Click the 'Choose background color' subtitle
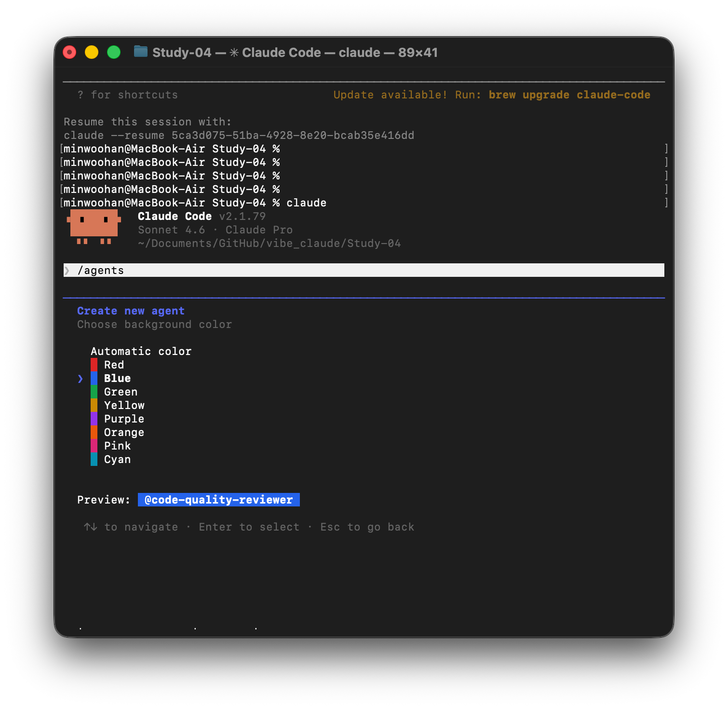This screenshot has width=728, height=709. pyautogui.click(x=154, y=325)
